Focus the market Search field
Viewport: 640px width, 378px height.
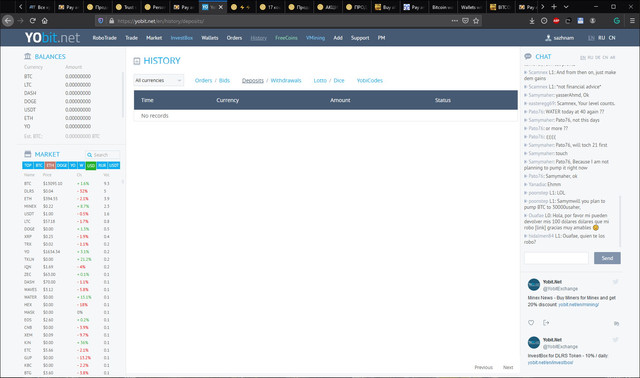pos(102,155)
